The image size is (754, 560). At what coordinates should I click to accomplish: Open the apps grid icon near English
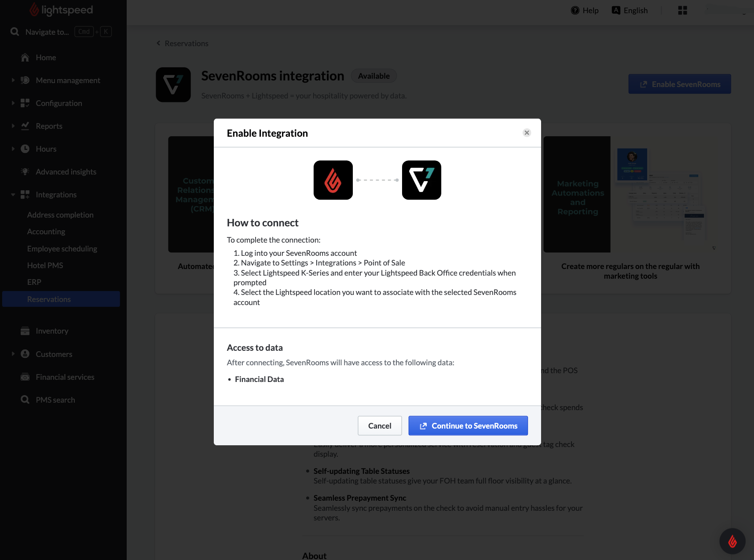(x=682, y=10)
